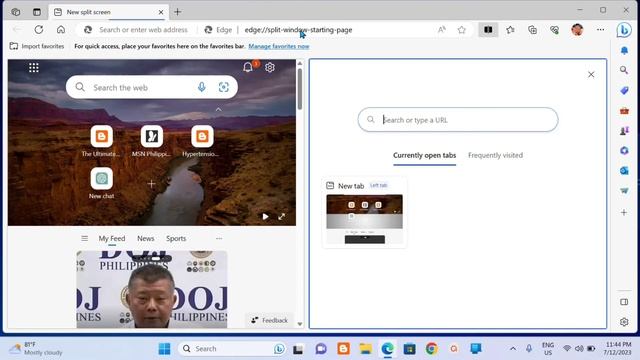Open the sidebar Outlook icon
The image size is (640, 360).
pos(624,171)
